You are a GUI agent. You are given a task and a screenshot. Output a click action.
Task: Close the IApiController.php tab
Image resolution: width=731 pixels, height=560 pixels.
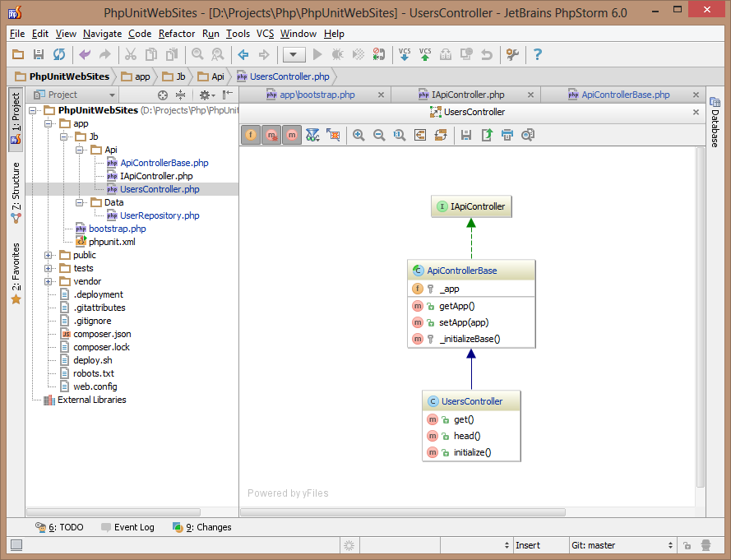(530, 95)
